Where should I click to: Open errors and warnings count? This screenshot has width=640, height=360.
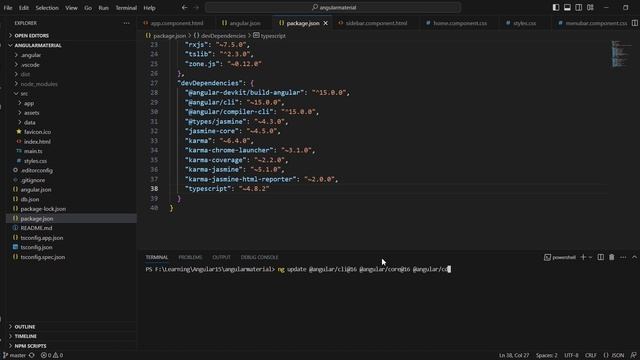coord(52,356)
